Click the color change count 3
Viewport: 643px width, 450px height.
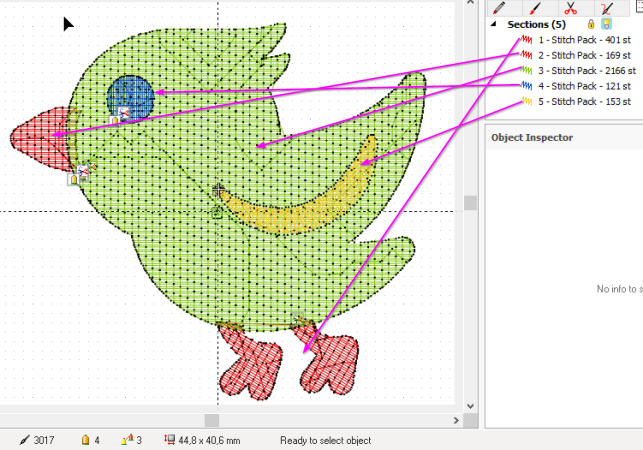click(x=139, y=440)
